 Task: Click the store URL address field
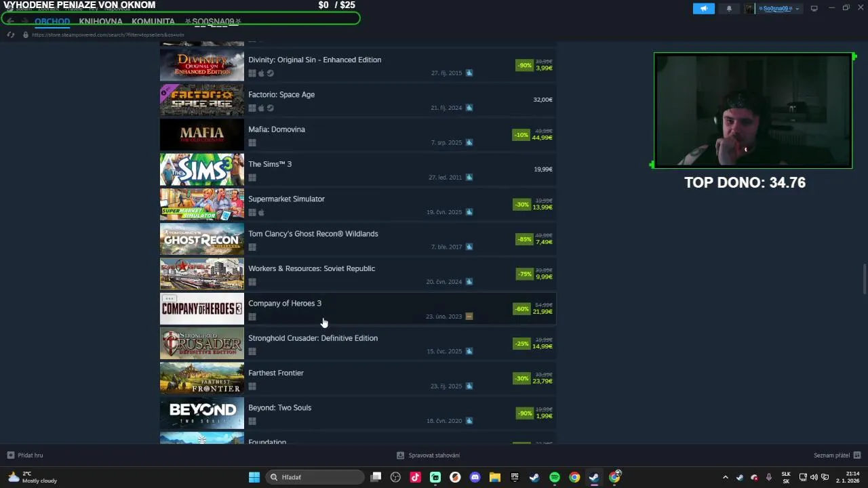108,35
